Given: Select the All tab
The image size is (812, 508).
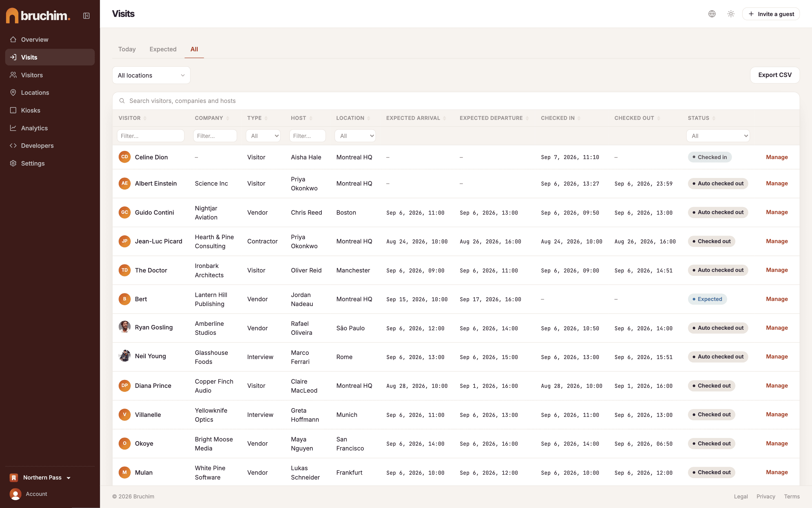Looking at the screenshot, I should (x=194, y=49).
